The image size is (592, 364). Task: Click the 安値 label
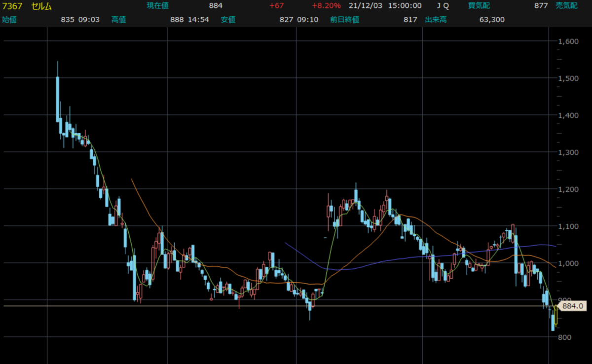pyautogui.click(x=228, y=20)
